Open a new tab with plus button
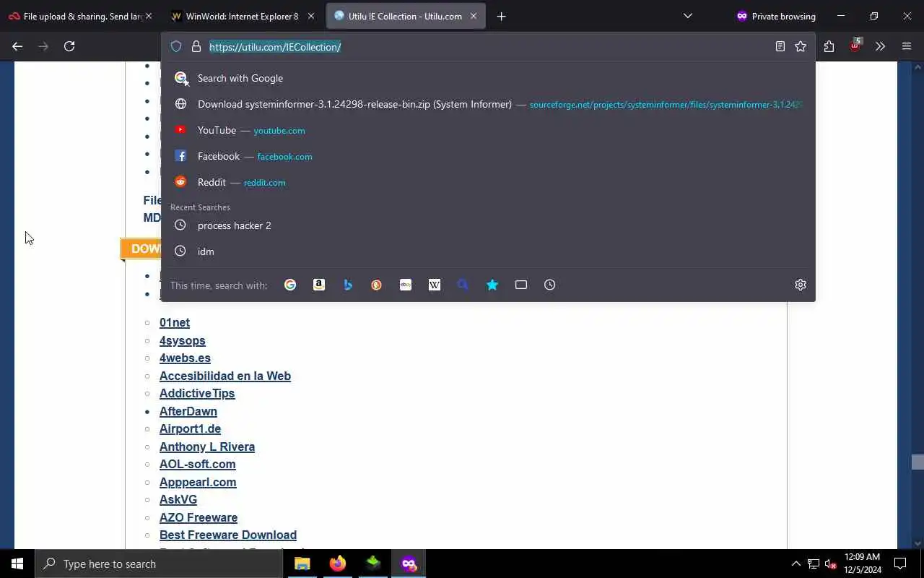Viewport: 924px width, 578px height. (x=502, y=16)
